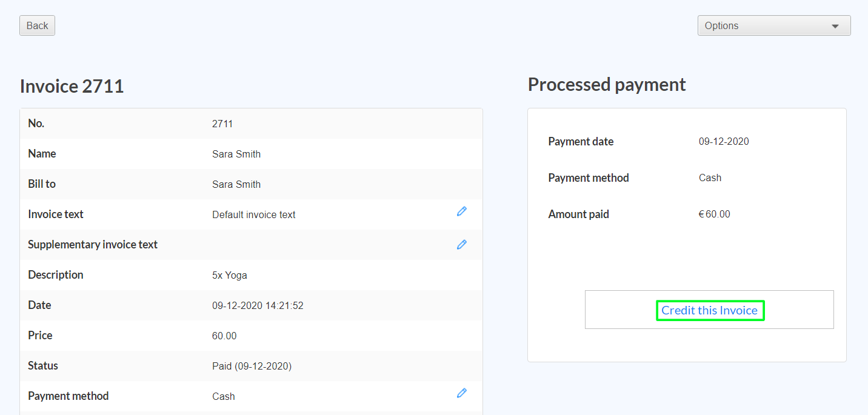Click the Credit this Invoice link
This screenshot has width=868, height=415.
(710, 310)
